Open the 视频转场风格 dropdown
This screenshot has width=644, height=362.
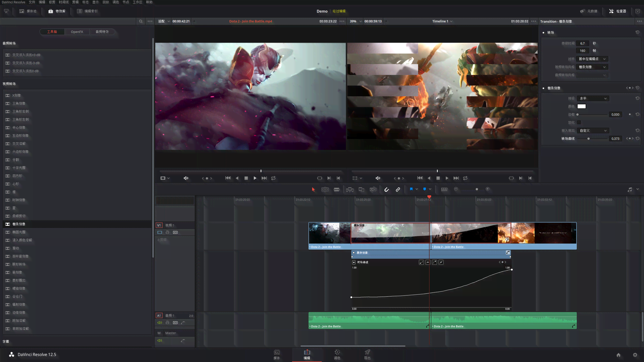[x=592, y=67]
